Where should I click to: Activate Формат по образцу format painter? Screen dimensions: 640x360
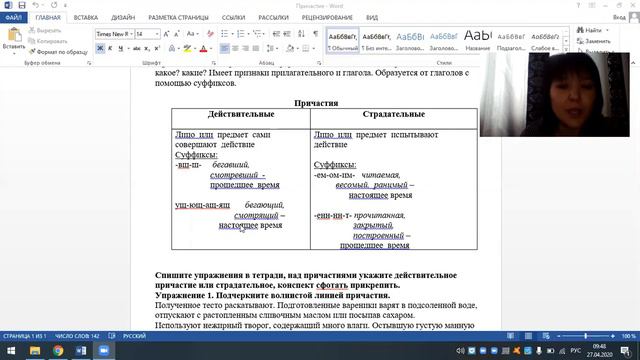(x=58, y=52)
